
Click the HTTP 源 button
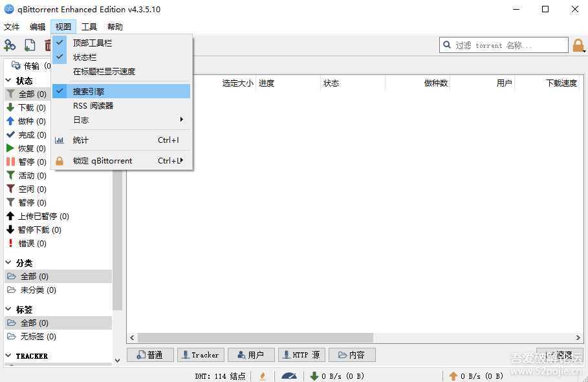(301, 355)
